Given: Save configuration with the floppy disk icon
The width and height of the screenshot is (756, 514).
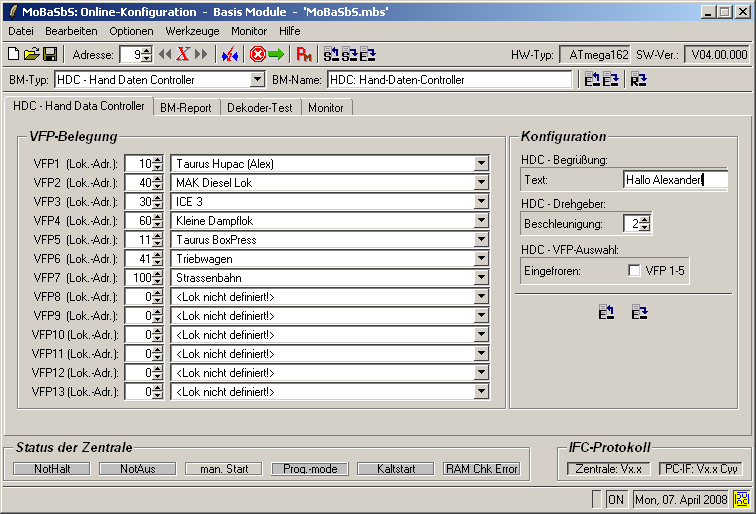Looking at the screenshot, I should click(x=48, y=54).
